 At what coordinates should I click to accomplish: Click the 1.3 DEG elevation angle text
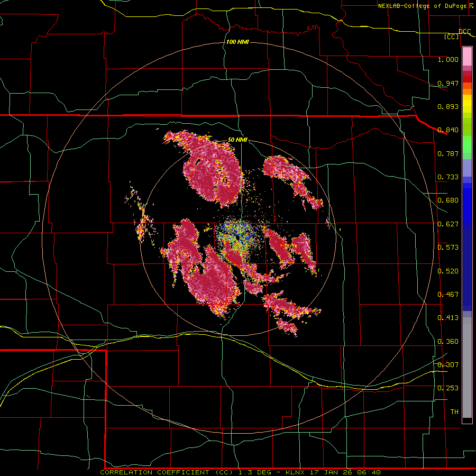256,472
